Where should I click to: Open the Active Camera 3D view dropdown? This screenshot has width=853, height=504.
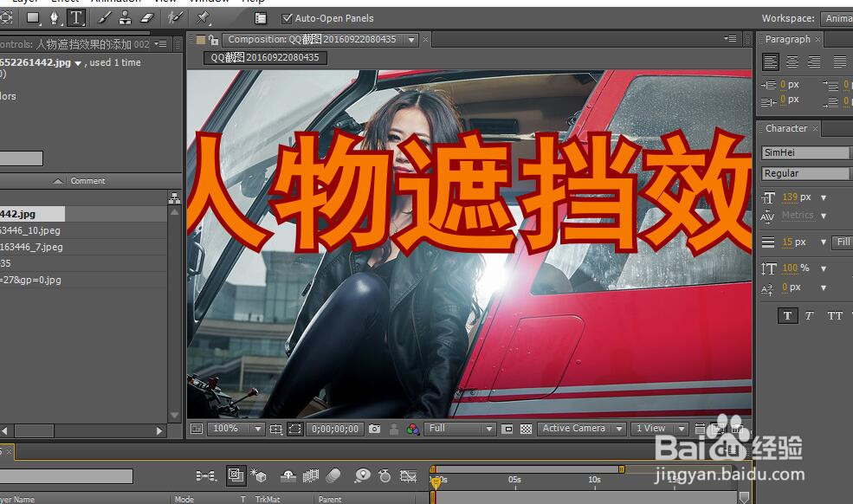582,429
